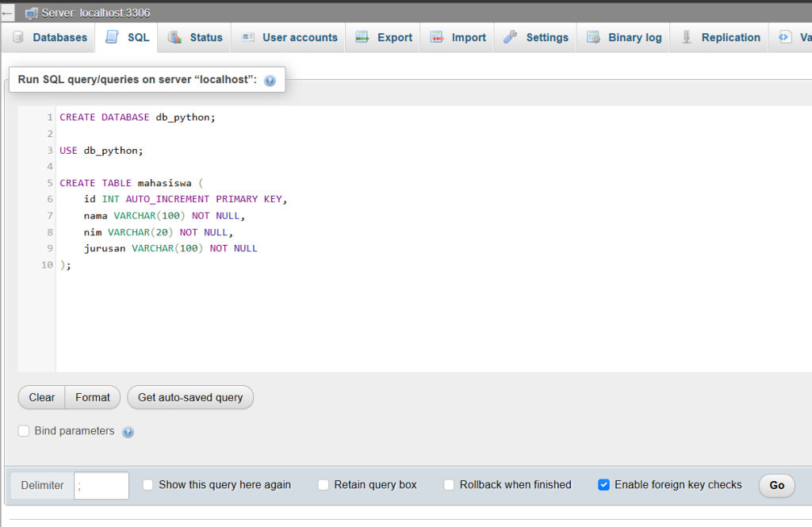The width and height of the screenshot is (812, 527).
Task: Click the server icon beside localhost:3306
Action: (32, 13)
